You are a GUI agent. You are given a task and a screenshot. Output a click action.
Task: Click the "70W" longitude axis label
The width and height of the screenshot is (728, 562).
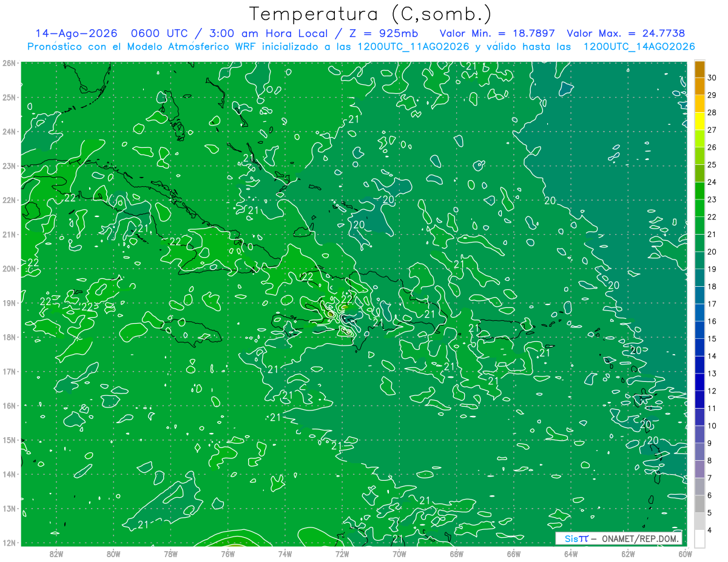point(399,555)
